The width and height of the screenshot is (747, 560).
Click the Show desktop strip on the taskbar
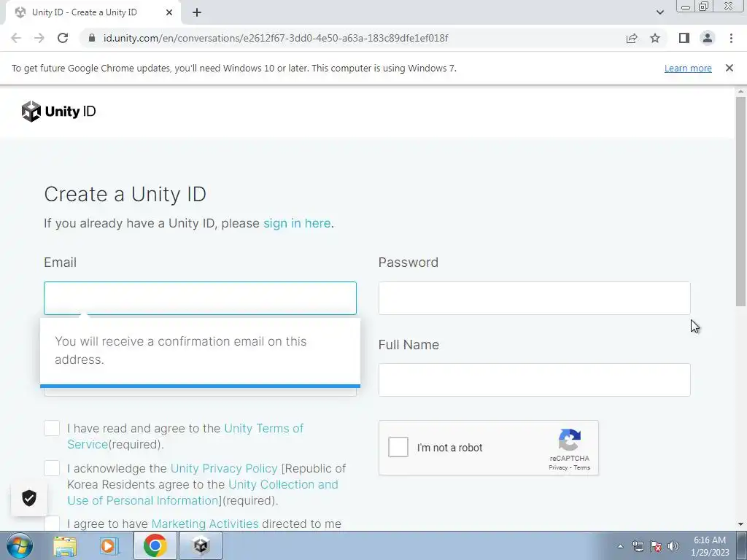pos(742,545)
